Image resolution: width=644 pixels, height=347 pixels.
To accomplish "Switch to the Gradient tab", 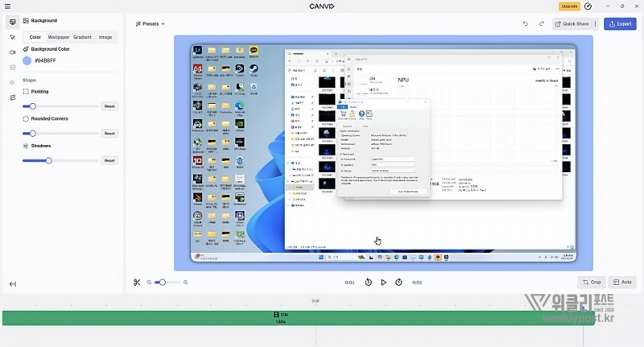I will [x=82, y=37].
